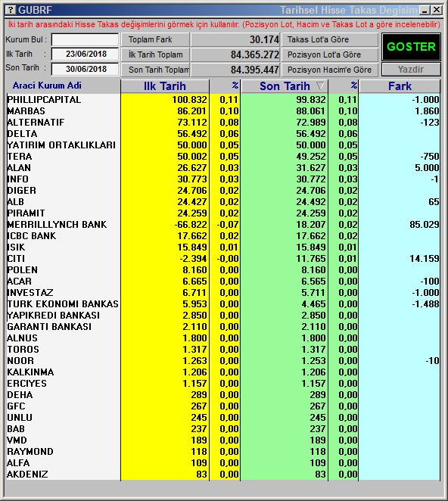
Task: Sort by Son Tarih column header
Action: [x=285, y=86]
